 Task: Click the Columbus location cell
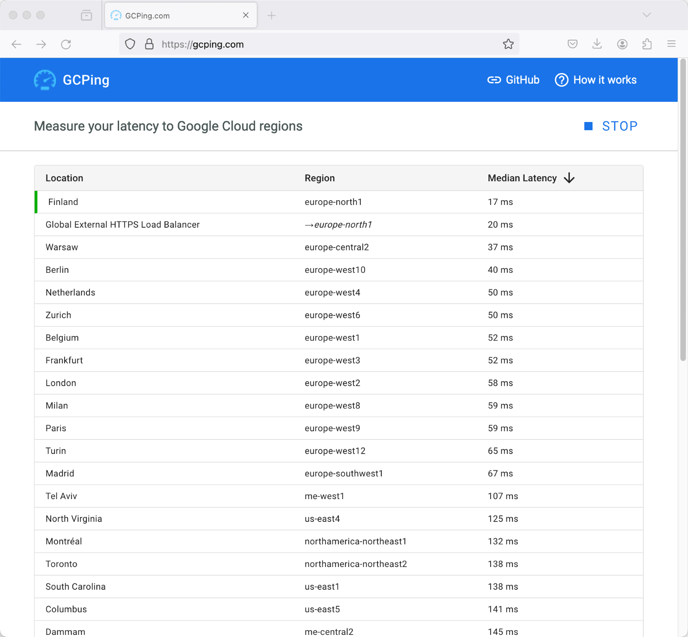click(66, 609)
